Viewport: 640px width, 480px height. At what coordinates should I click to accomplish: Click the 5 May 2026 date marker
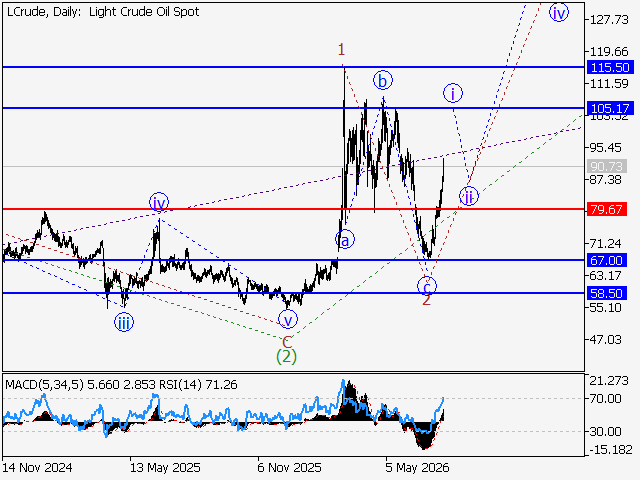pyautogui.click(x=417, y=467)
